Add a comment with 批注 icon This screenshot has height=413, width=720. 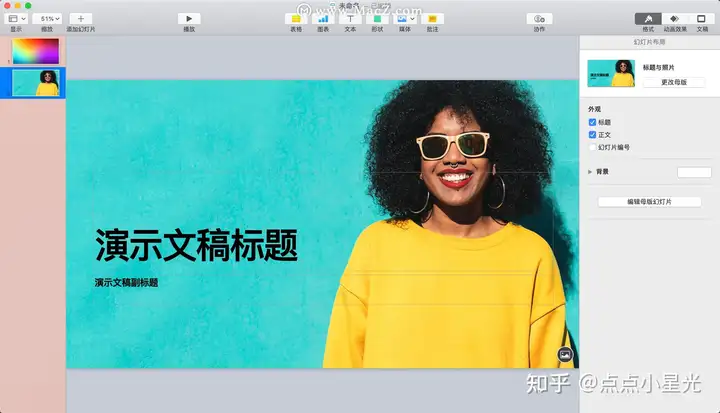click(433, 19)
